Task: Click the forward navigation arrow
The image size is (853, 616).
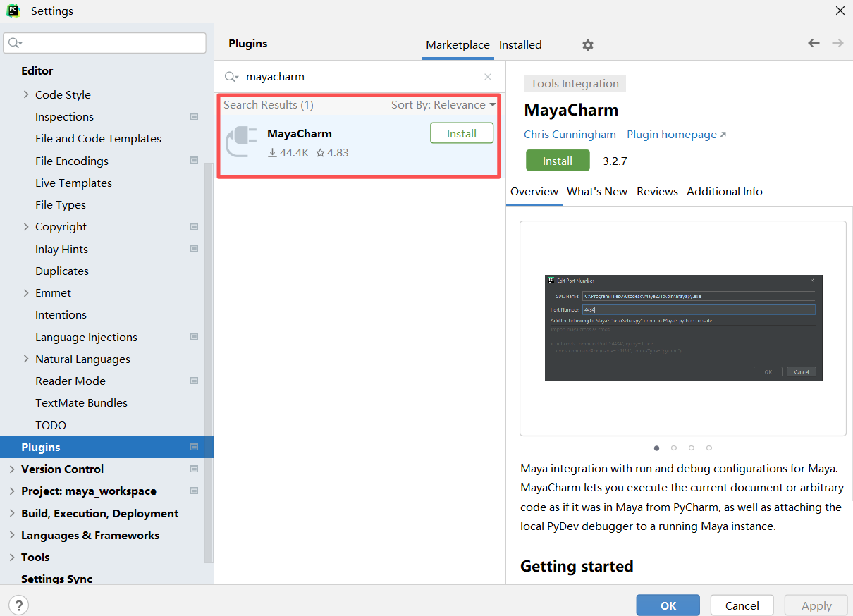Action: coord(837,43)
